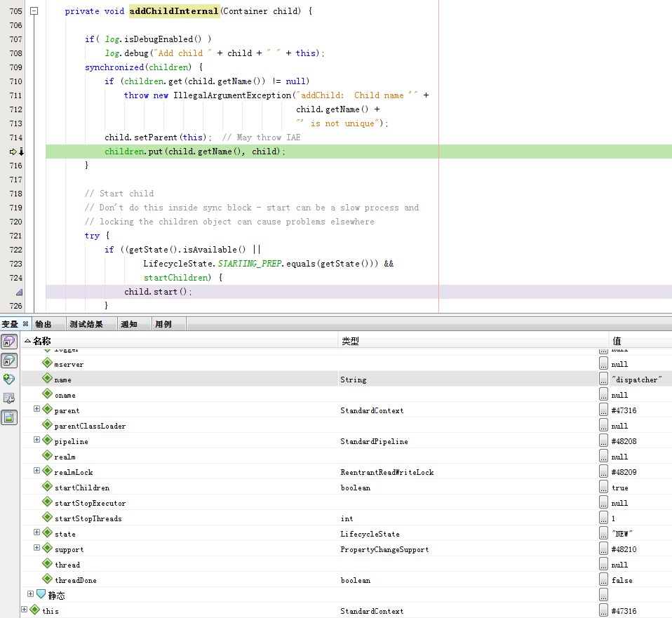Expand the this variable node

(x=25, y=610)
